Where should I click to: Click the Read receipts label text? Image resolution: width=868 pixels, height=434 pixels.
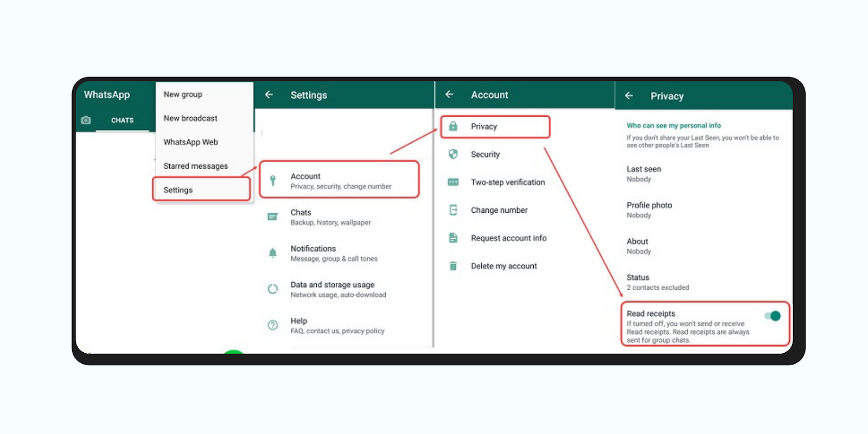tap(651, 314)
